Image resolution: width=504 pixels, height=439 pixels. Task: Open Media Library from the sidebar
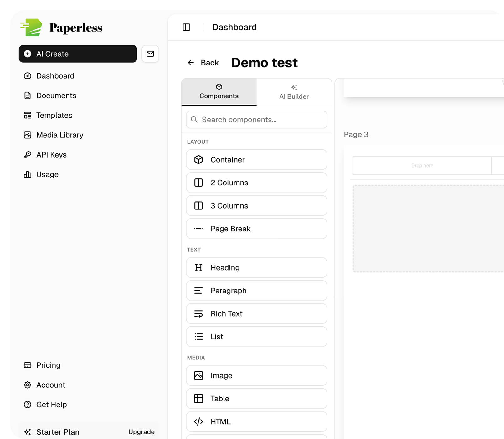click(x=59, y=135)
